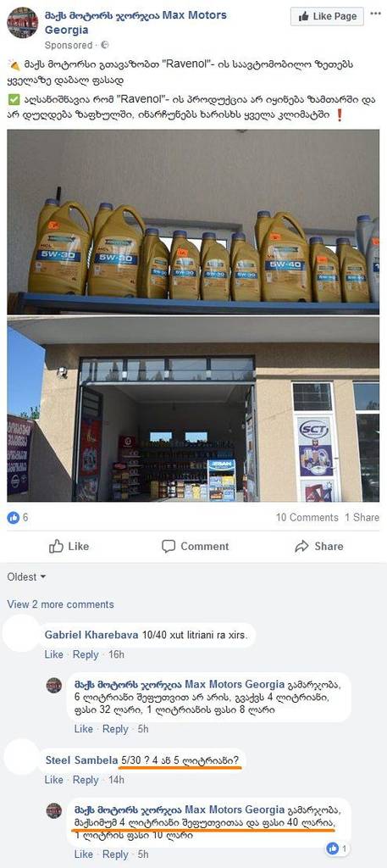Like Steel Sambela's comment

point(53,780)
